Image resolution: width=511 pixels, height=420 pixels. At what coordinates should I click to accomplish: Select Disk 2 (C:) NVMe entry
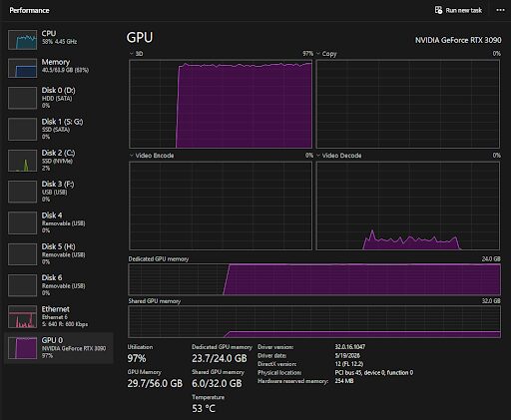click(59, 161)
